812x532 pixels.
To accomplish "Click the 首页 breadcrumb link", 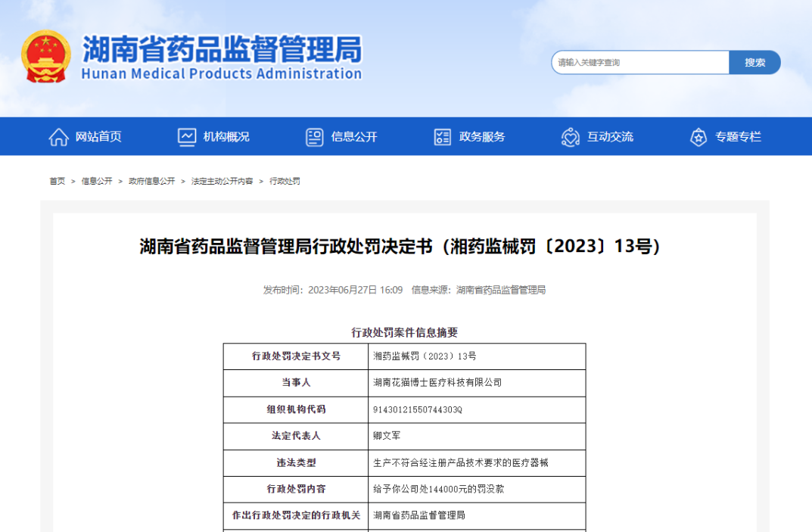I will pyautogui.click(x=58, y=182).
